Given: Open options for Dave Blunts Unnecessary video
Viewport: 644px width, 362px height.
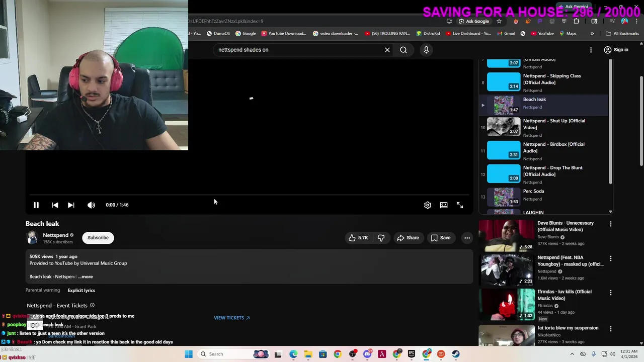Looking at the screenshot, I should [610, 224].
